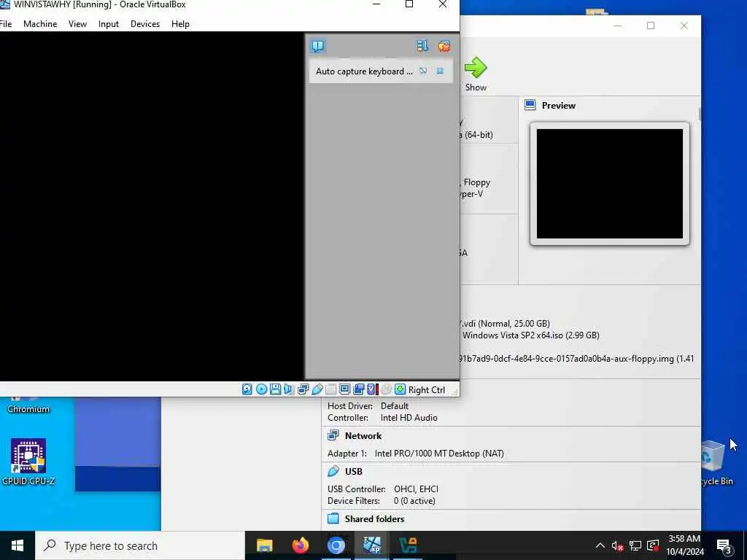Click the Shared folders section header

(374, 519)
